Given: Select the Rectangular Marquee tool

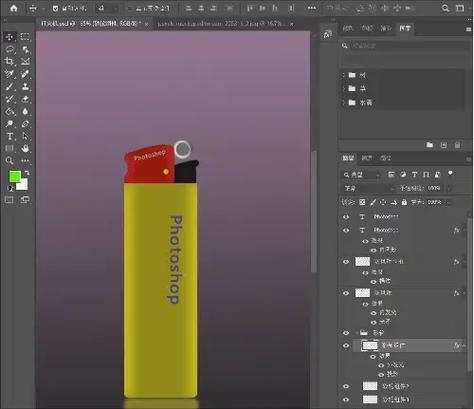Looking at the screenshot, I should click(25, 36).
